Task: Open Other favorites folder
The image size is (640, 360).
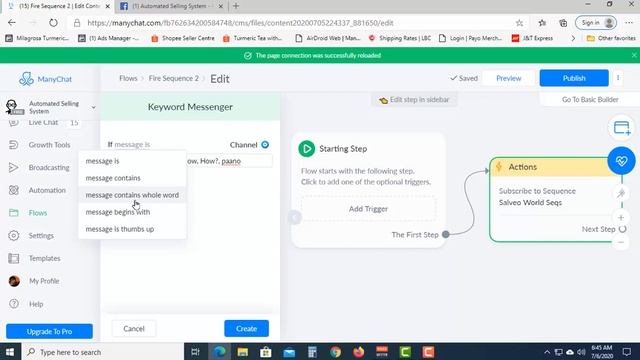Action: pos(611,38)
